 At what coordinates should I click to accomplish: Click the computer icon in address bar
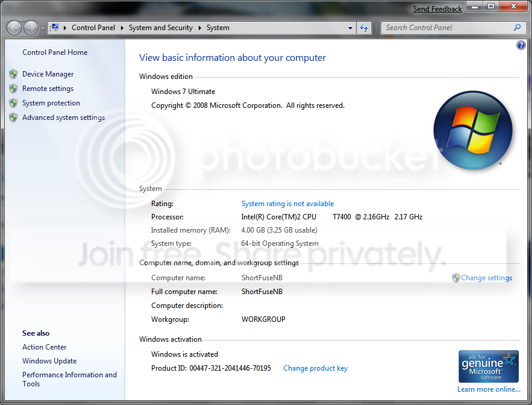(x=54, y=28)
